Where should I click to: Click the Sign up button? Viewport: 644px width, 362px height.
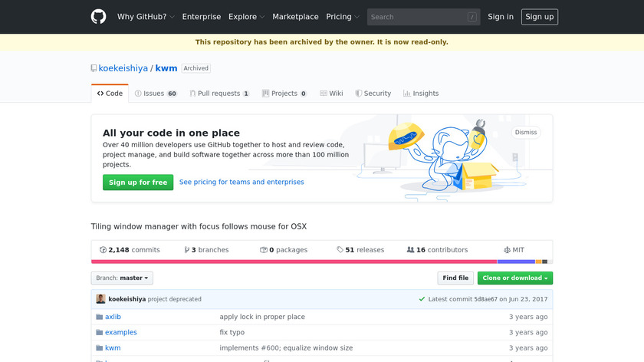(x=539, y=17)
